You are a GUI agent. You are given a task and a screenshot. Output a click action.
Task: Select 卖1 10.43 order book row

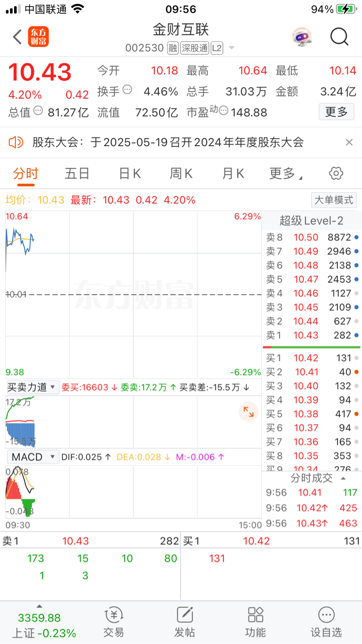click(312, 335)
